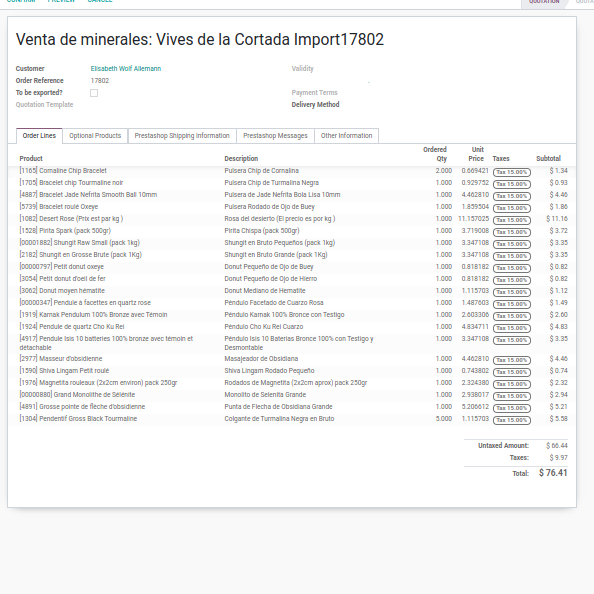Click tax tag on Masseur d'obsidienne row
Screen dimensions: 594x594
(x=511, y=360)
